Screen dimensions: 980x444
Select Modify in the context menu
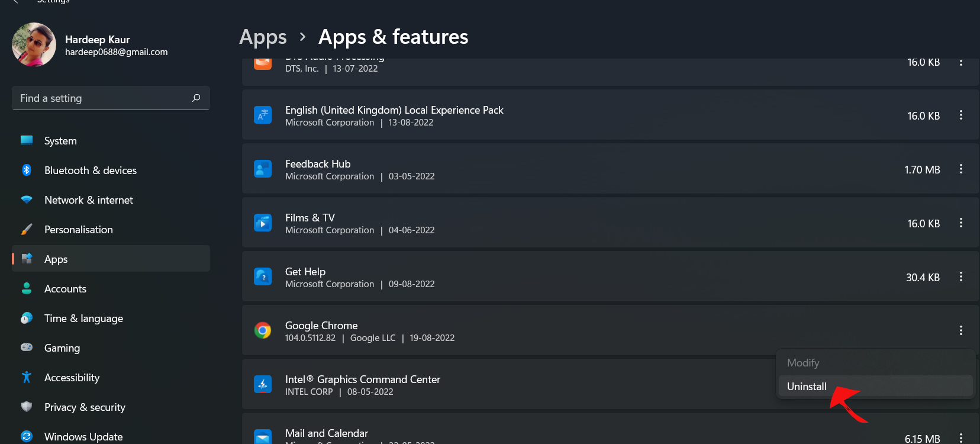[x=803, y=363]
